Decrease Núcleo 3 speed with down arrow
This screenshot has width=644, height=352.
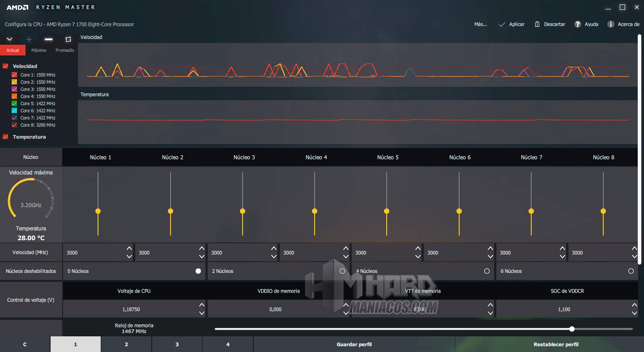(x=274, y=257)
